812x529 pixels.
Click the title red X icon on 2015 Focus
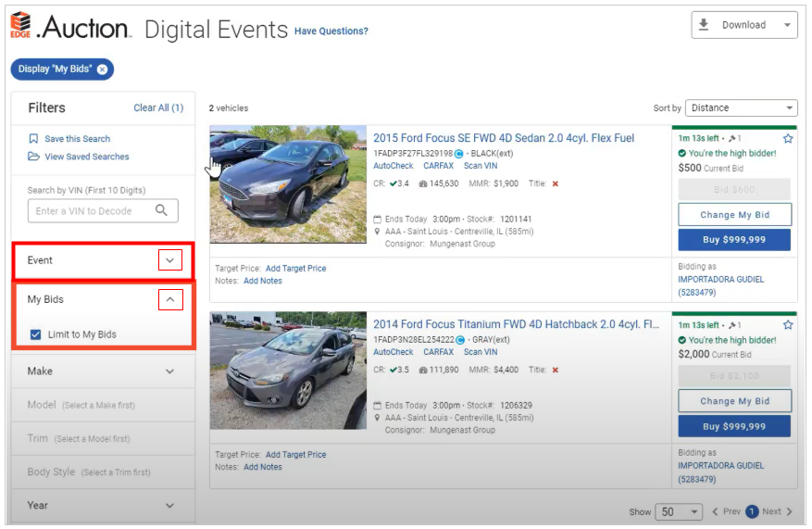(556, 184)
